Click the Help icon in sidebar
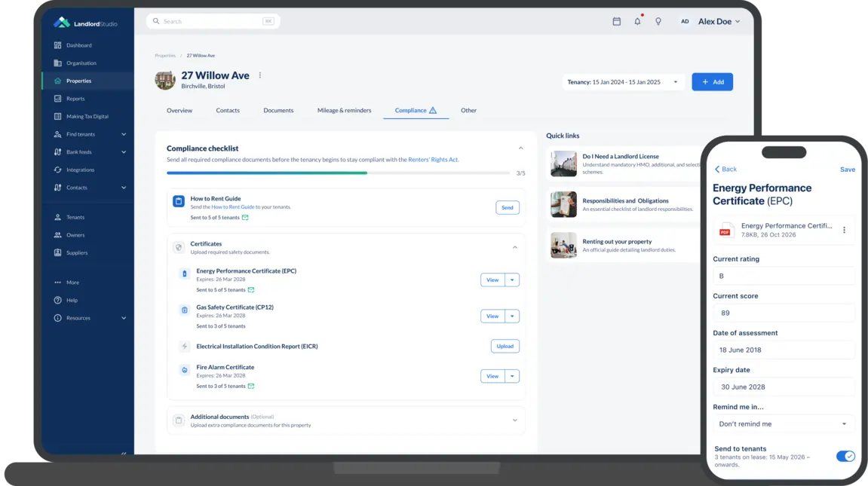This screenshot has height=486, width=868. (57, 300)
